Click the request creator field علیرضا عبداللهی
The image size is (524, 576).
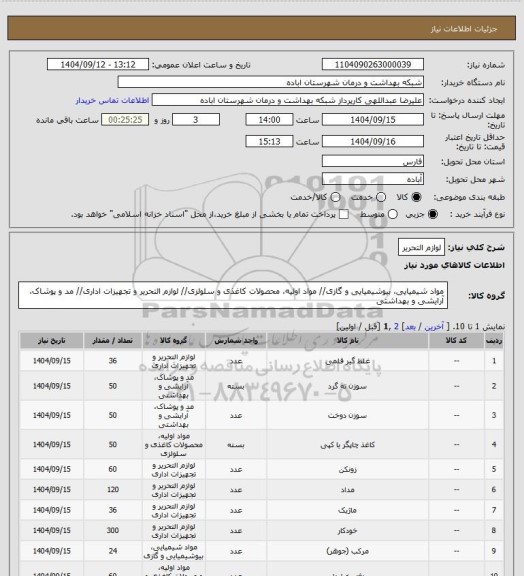288,100
